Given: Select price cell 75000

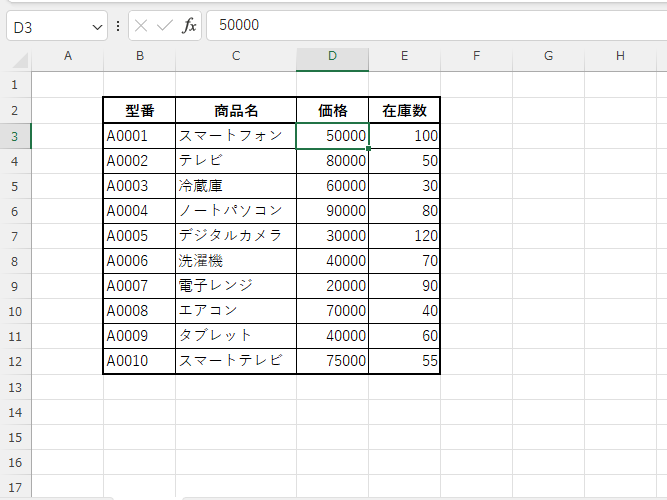Looking at the screenshot, I should click(332, 361).
